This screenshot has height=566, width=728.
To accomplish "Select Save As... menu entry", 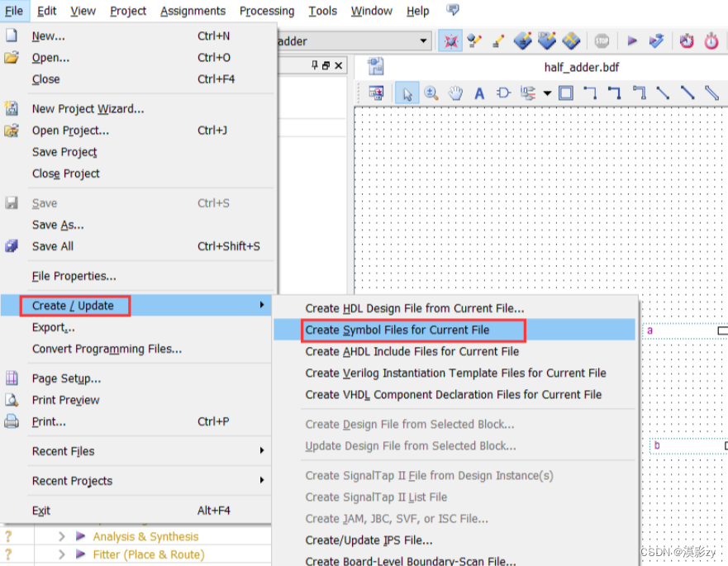I will click(136, 225).
